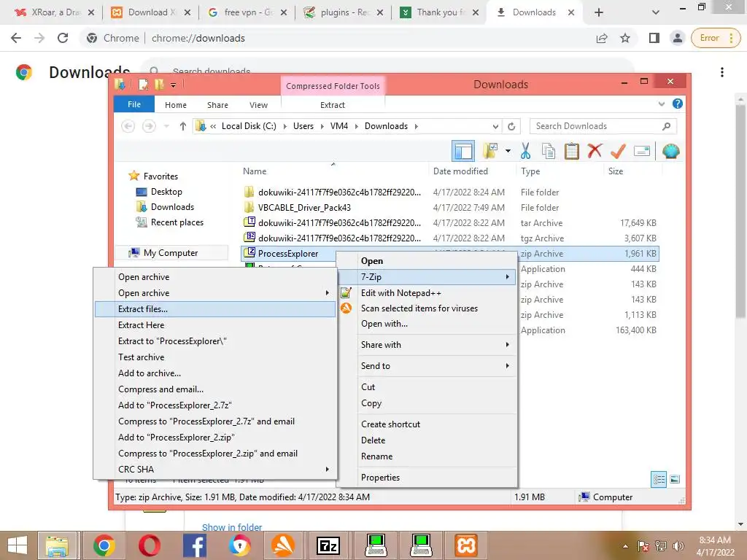The image size is (747, 560).
Task: Click the Windows Start button
Action: (18, 545)
